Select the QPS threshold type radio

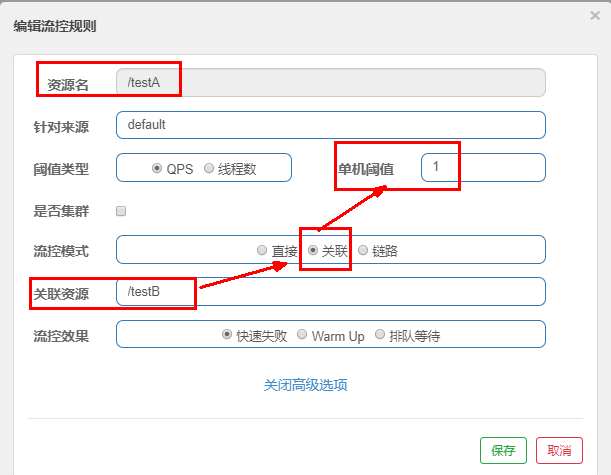tap(157, 168)
